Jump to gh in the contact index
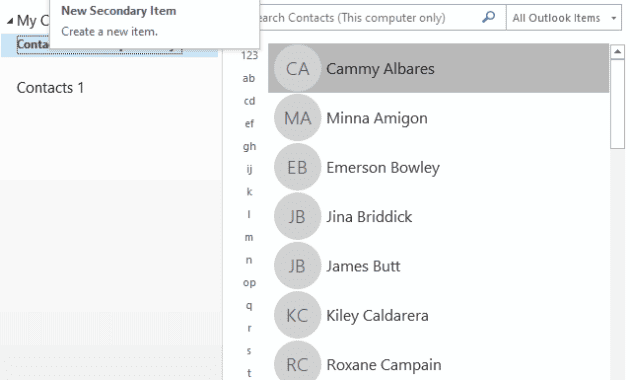This screenshot has height=380, width=630. coord(250,147)
